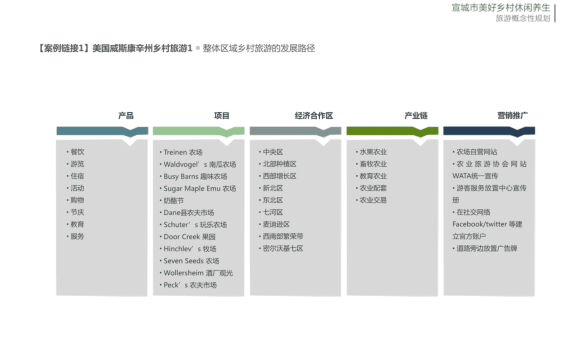Click the 农业交易 entry
The image size is (570, 360).
373,200
